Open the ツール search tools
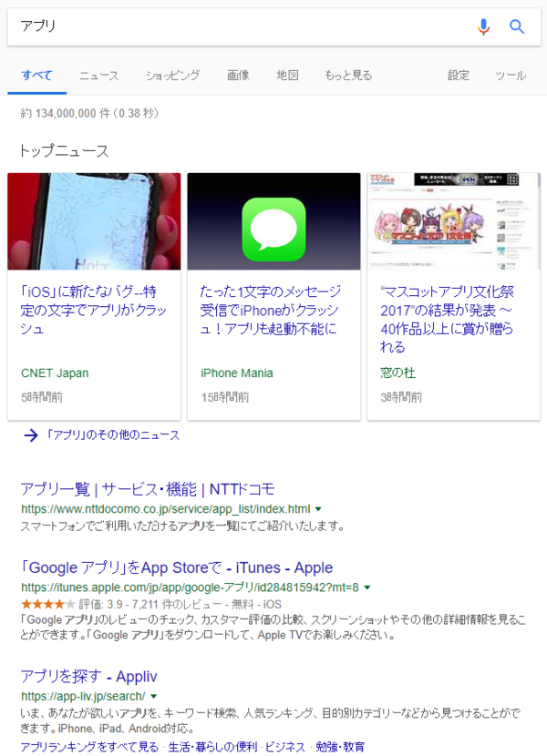This screenshot has width=547, height=756. coord(511,76)
